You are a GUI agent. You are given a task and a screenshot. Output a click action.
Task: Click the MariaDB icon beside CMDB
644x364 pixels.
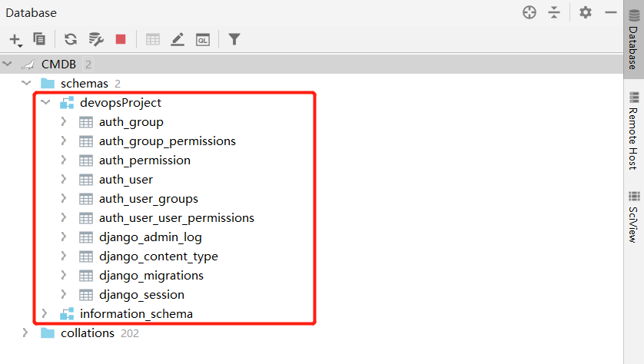click(x=28, y=65)
